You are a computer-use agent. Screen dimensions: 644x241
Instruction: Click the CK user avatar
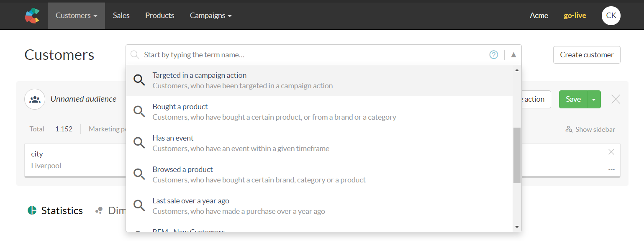point(611,15)
